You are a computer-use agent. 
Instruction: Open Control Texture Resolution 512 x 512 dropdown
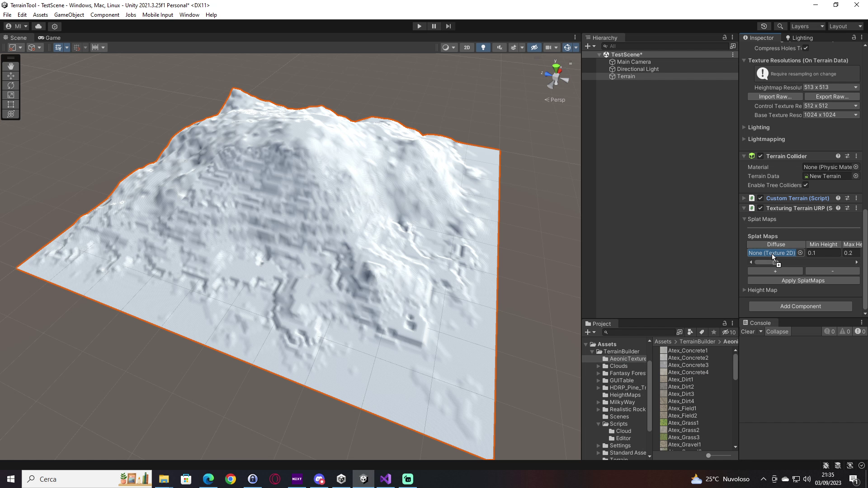[x=831, y=106]
